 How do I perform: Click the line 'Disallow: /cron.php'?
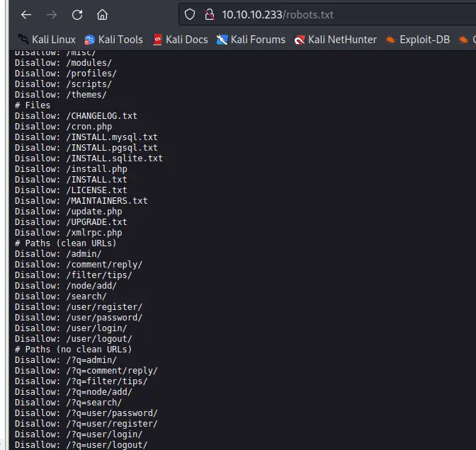tap(64, 127)
